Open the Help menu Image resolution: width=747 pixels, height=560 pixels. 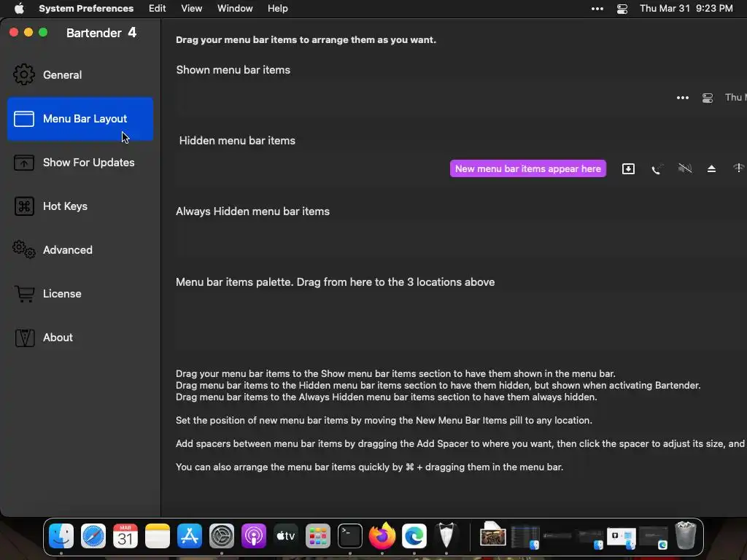278,9
